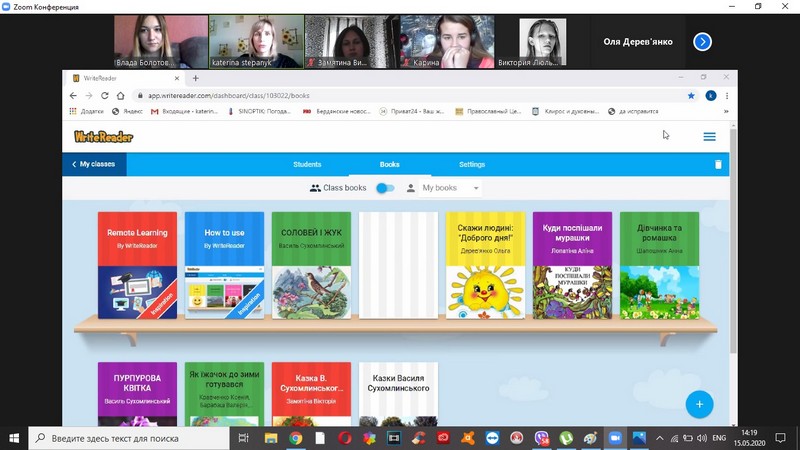Screen dimensions: 800x450
Task: Open Viber from the taskbar
Action: click(x=541, y=438)
